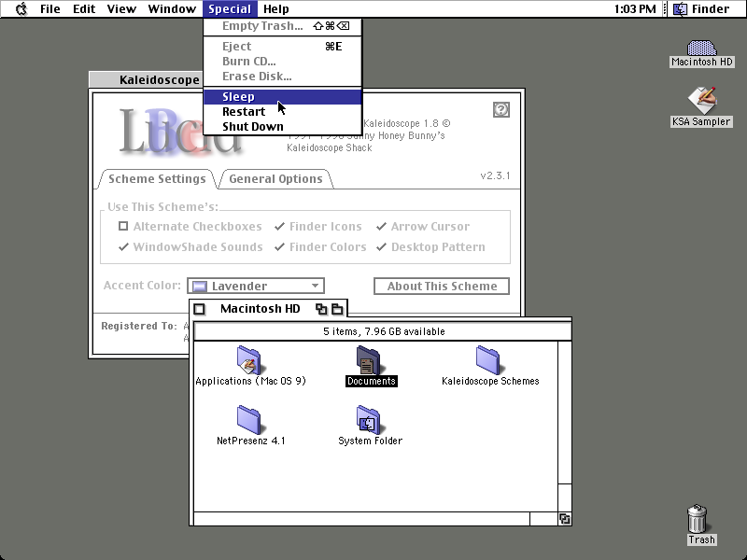The height and width of the screenshot is (560, 747).
Task: Select the System Folder icon
Action: [368, 420]
